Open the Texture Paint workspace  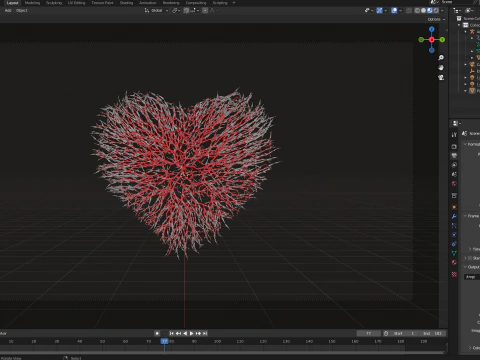102,3
